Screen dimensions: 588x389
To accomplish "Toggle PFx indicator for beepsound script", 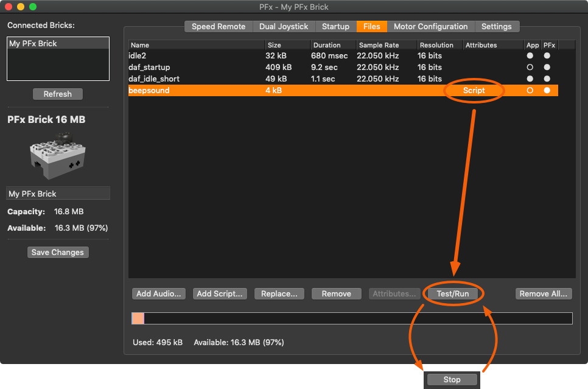I will point(547,91).
